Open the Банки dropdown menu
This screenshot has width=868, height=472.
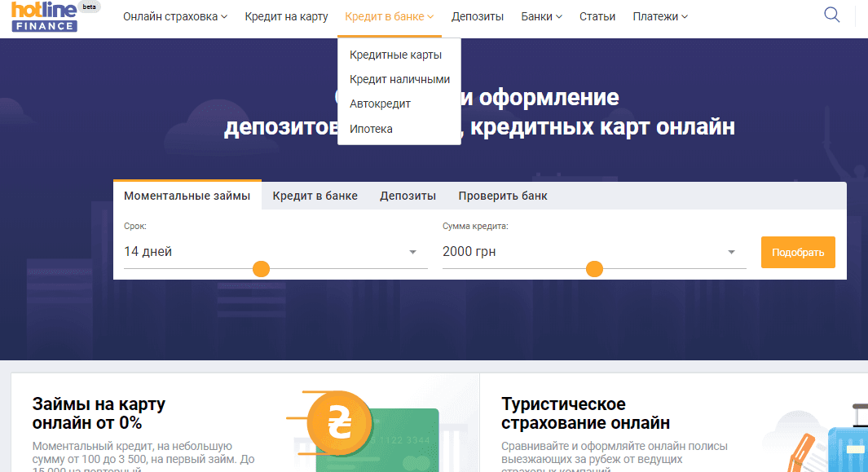click(541, 16)
